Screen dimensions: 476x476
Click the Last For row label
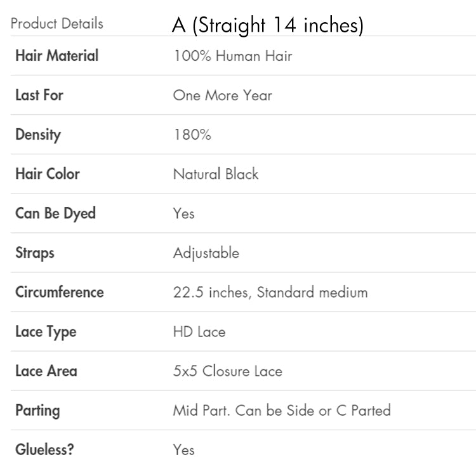39,95
